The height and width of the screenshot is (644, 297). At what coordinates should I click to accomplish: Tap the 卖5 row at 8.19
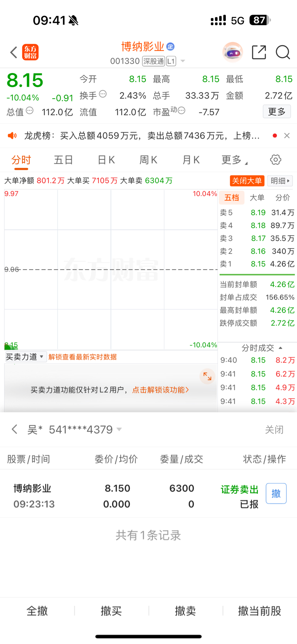click(257, 212)
